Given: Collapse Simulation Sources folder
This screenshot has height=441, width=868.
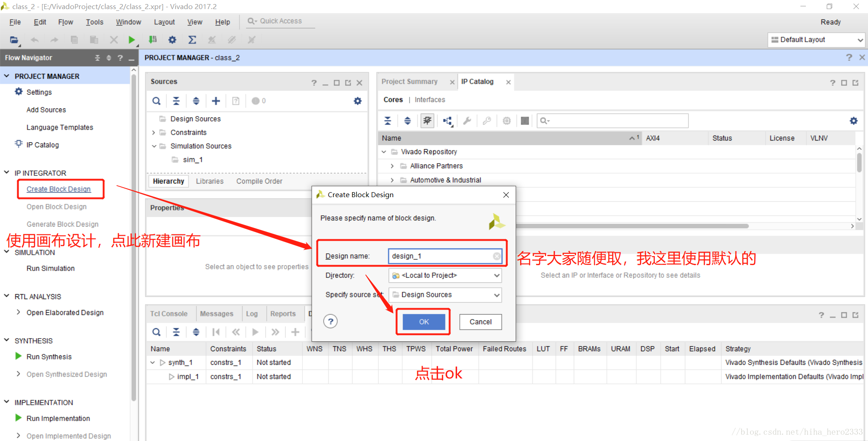Looking at the screenshot, I should 154,146.
